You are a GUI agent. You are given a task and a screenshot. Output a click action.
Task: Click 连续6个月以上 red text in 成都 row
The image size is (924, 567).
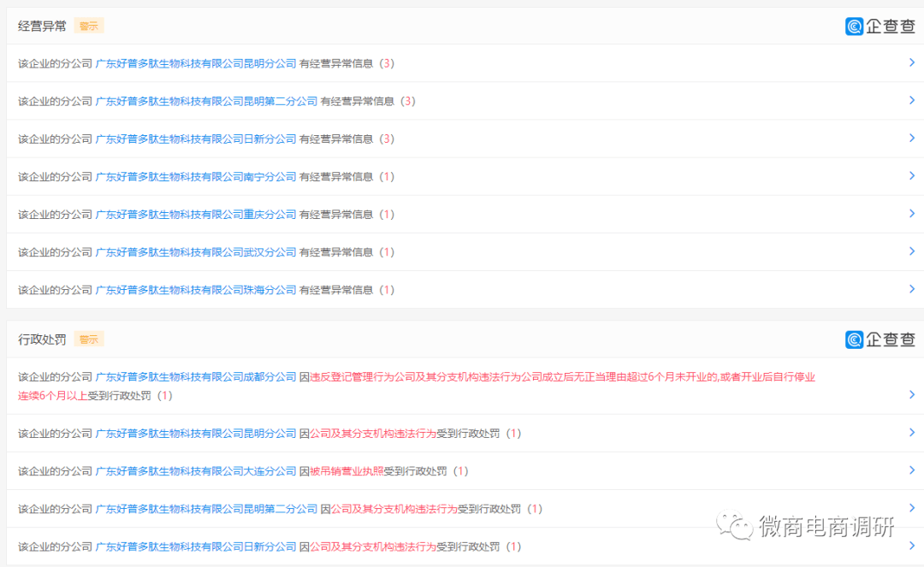tap(52, 395)
